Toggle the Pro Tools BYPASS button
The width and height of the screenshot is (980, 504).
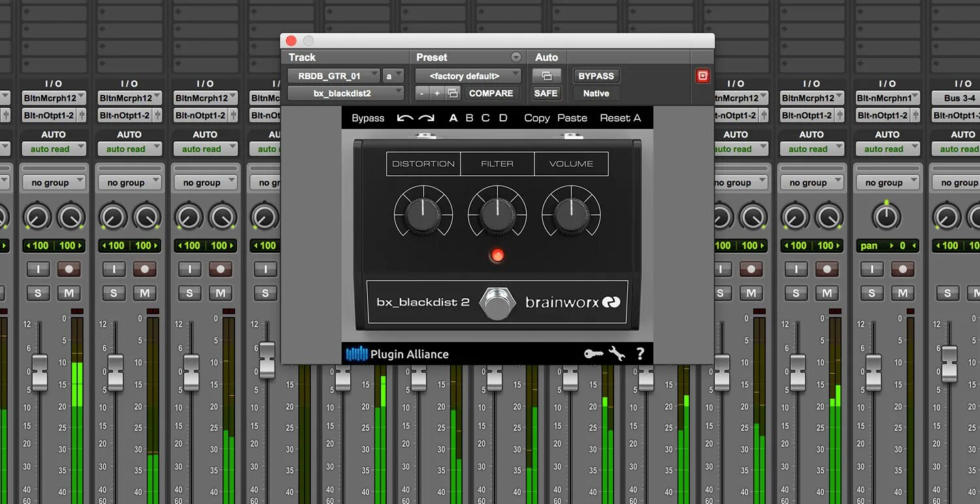tap(596, 76)
